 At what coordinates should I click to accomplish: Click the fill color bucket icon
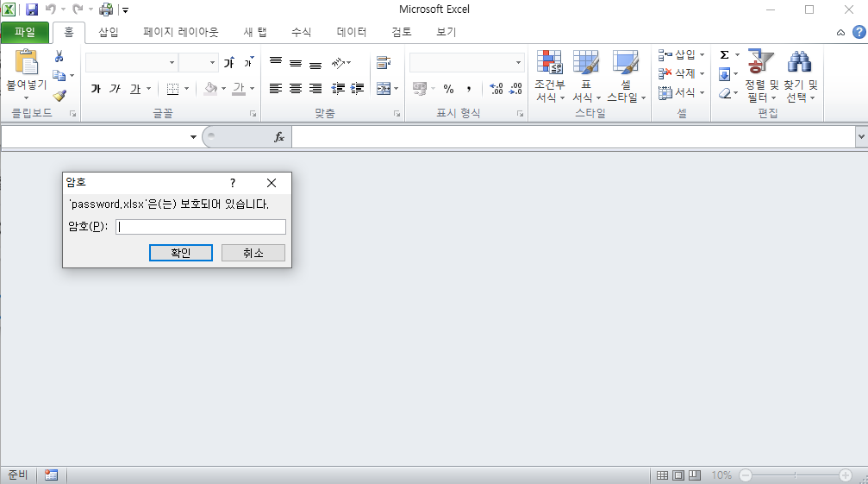(210, 89)
